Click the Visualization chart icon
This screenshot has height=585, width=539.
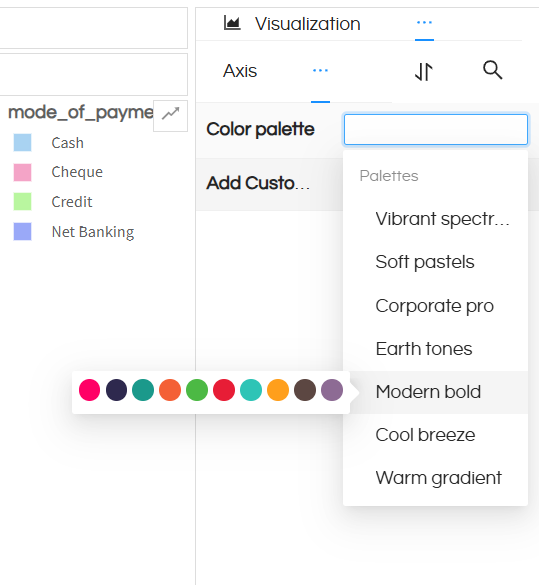232,23
